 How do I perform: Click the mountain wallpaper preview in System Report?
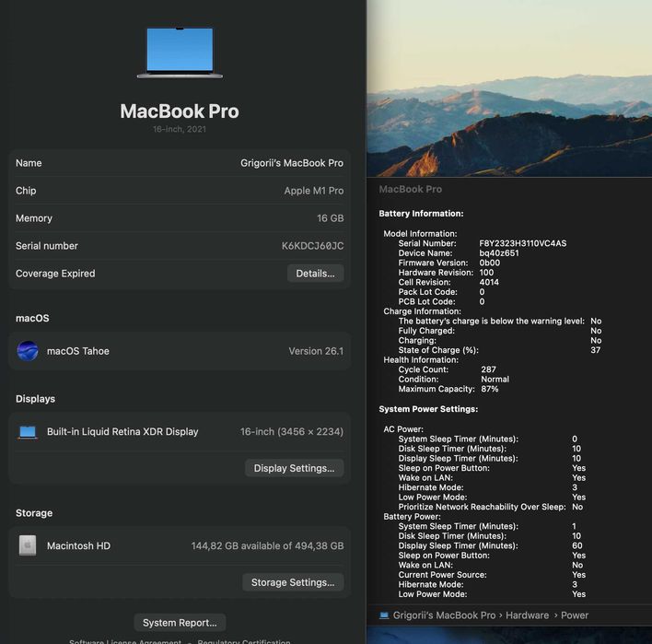tap(509, 88)
